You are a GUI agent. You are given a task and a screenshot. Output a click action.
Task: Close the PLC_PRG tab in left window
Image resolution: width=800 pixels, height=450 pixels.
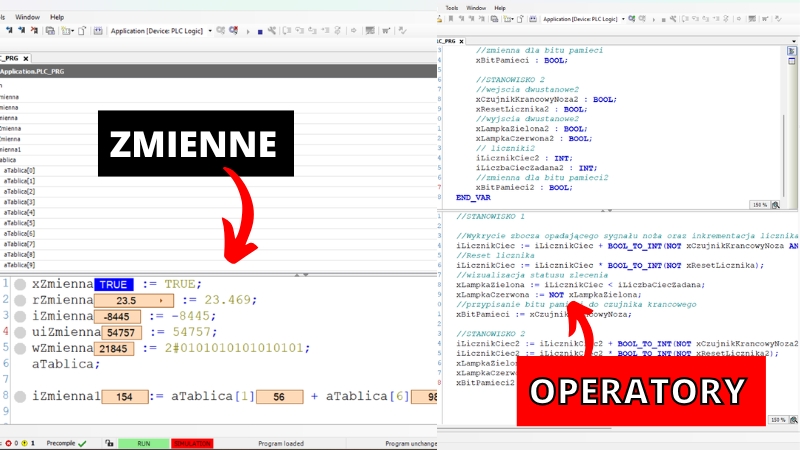(x=26, y=59)
